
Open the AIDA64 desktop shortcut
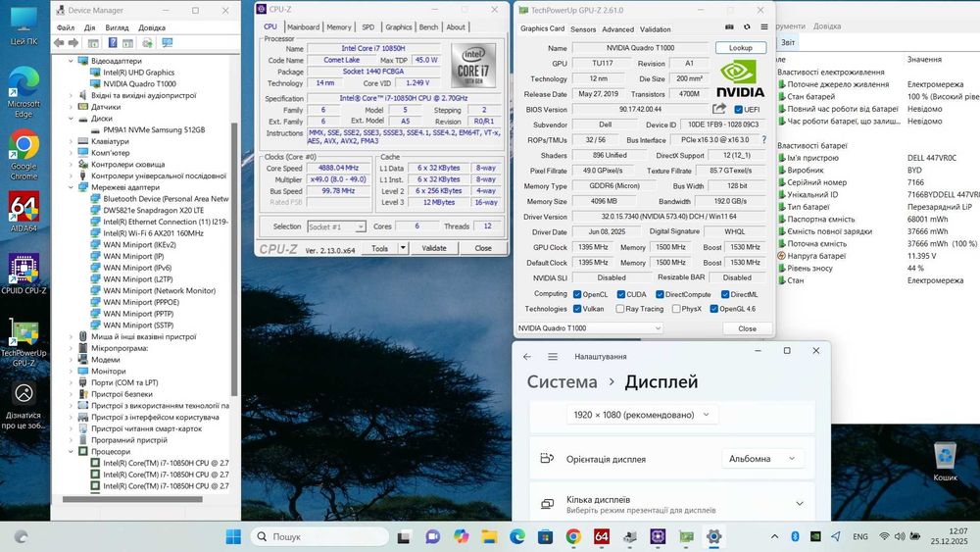coord(24,214)
